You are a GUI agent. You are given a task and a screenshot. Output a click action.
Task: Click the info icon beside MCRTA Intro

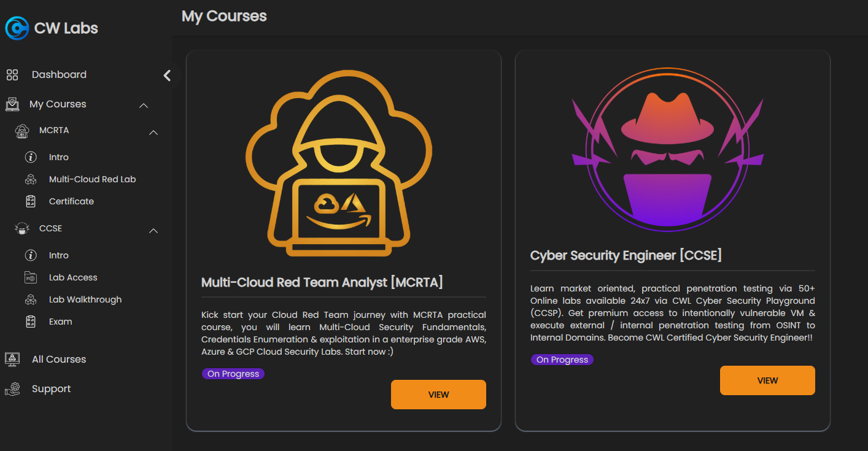[x=31, y=157]
